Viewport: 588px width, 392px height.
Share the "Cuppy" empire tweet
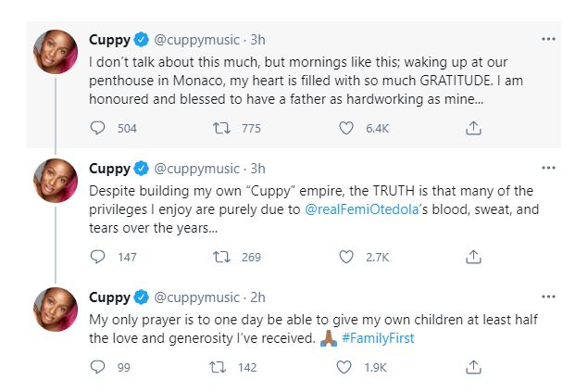tap(472, 257)
